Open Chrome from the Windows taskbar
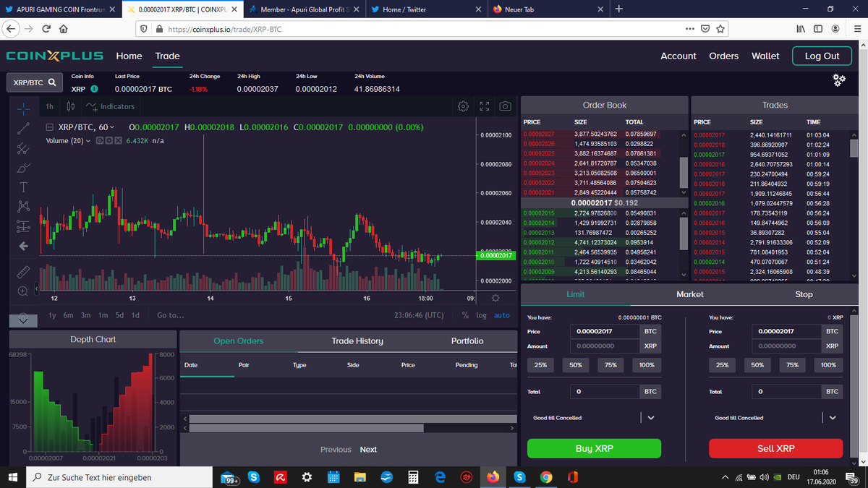Viewport: 868px width, 488px height. [546, 477]
